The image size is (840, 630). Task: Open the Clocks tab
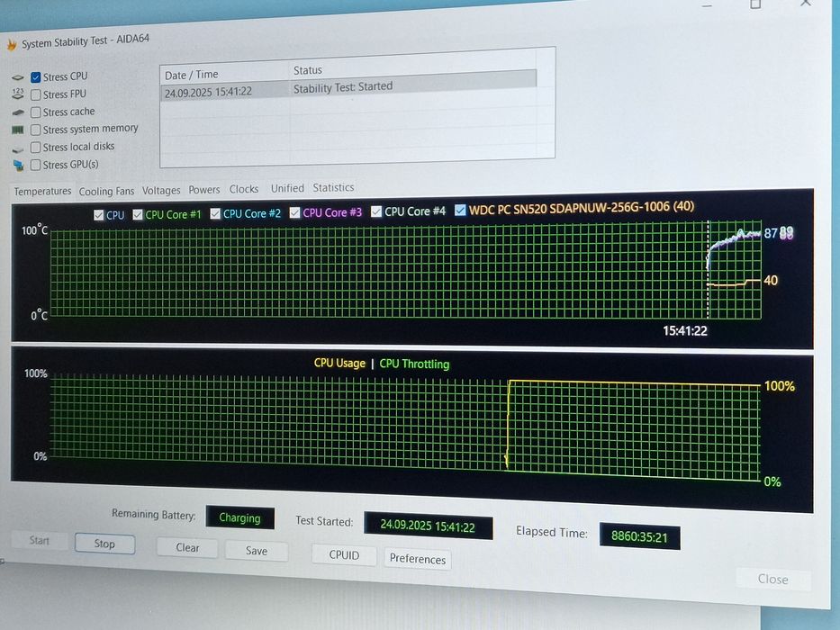pyautogui.click(x=244, y=189)
